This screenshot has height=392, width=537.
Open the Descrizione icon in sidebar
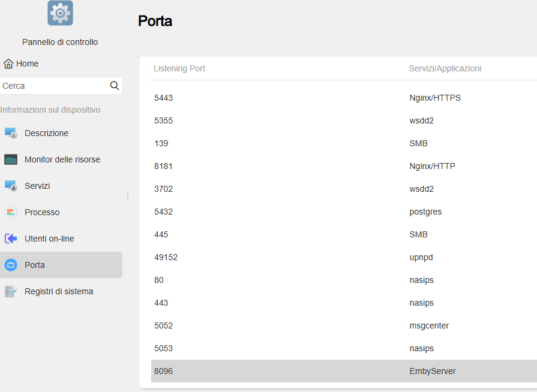11,133
